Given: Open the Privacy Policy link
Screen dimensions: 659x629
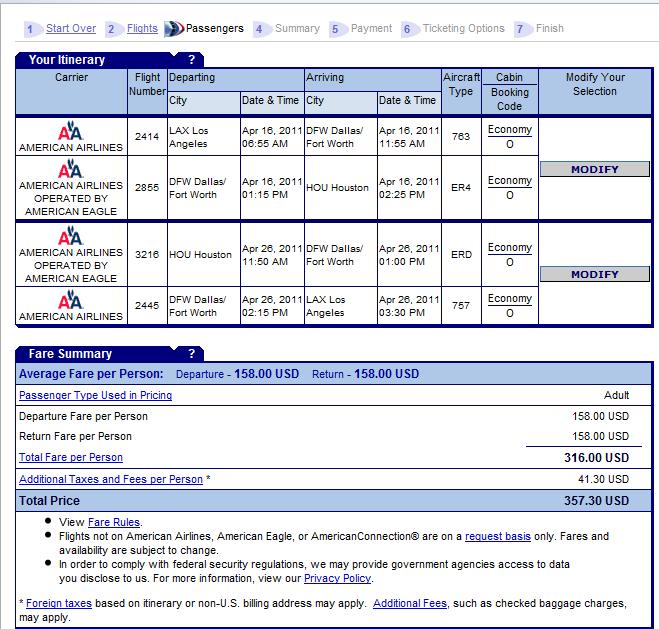Looking at the screenshot, I should tap(337, 579).
